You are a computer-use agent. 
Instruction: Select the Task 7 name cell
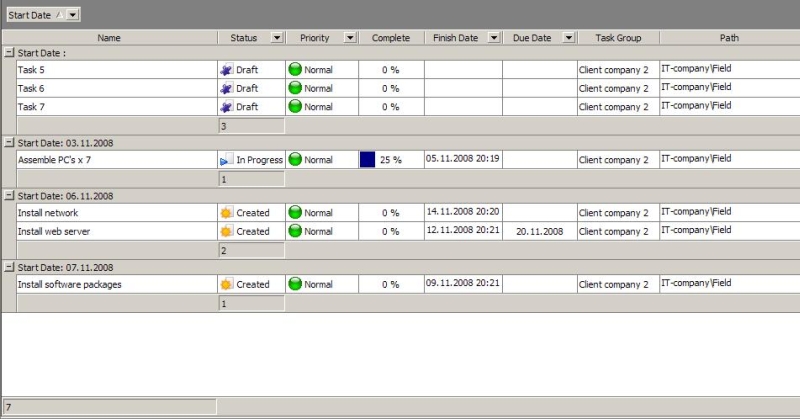(117, 107)
